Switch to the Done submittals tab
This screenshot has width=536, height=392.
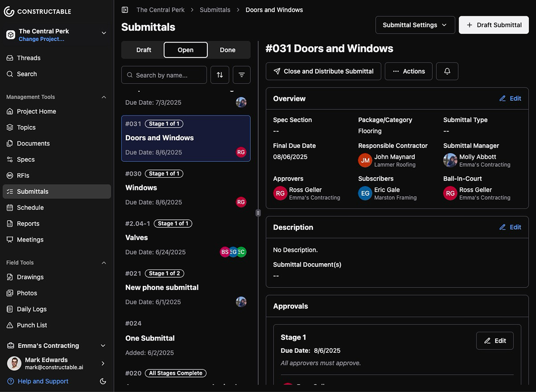click(227, 50)
